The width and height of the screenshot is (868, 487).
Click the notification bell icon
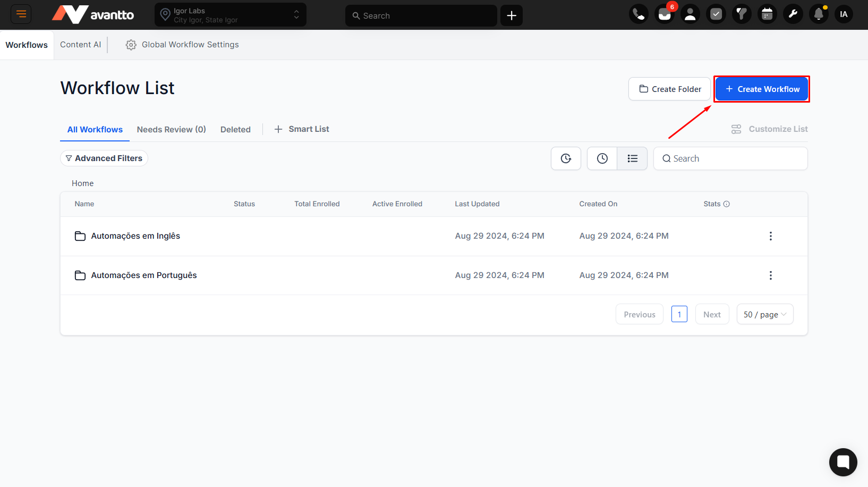(x=819, y=14)
